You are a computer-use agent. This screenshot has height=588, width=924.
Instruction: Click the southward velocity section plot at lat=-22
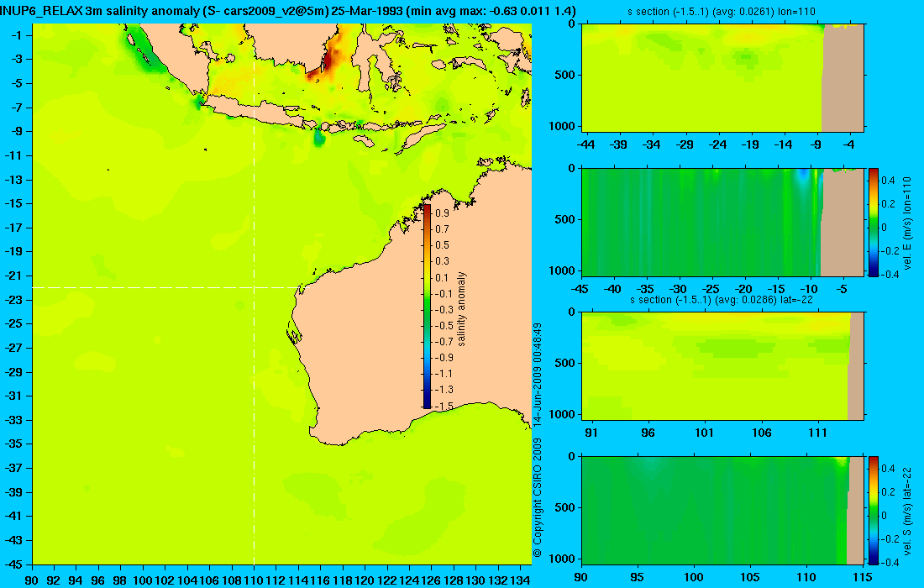(722, 510)
